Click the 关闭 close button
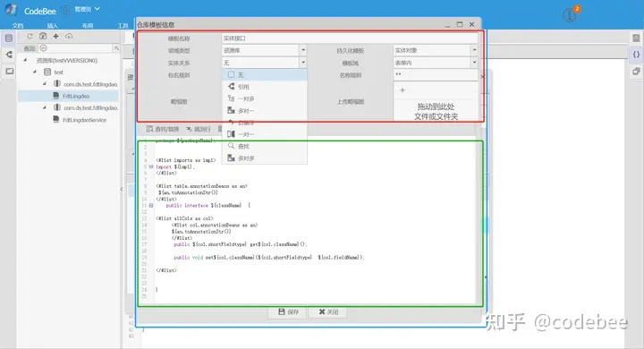The height and width of the screenshot is (349, 644). click(x=328, y=312)
